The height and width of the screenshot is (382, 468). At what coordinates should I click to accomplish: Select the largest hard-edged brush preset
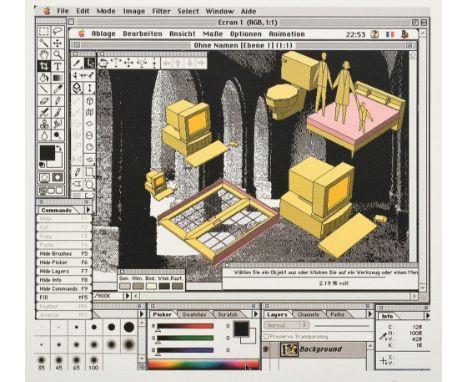pos(129,327)
